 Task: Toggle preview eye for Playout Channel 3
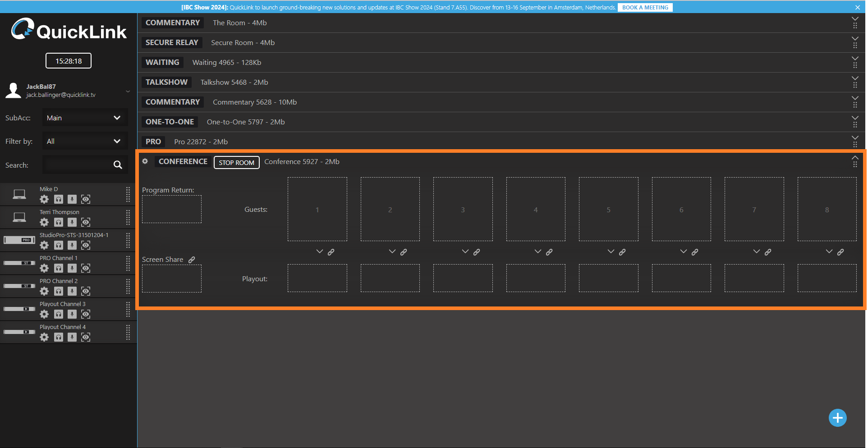[86, 314]
